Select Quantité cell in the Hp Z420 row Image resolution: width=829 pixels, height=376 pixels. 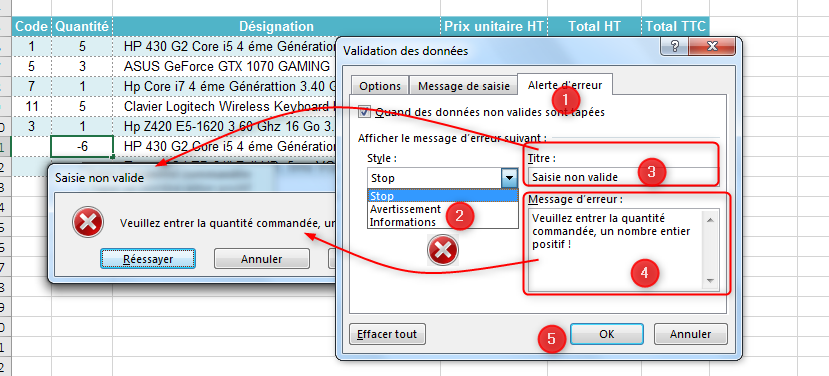coord(82,126)
